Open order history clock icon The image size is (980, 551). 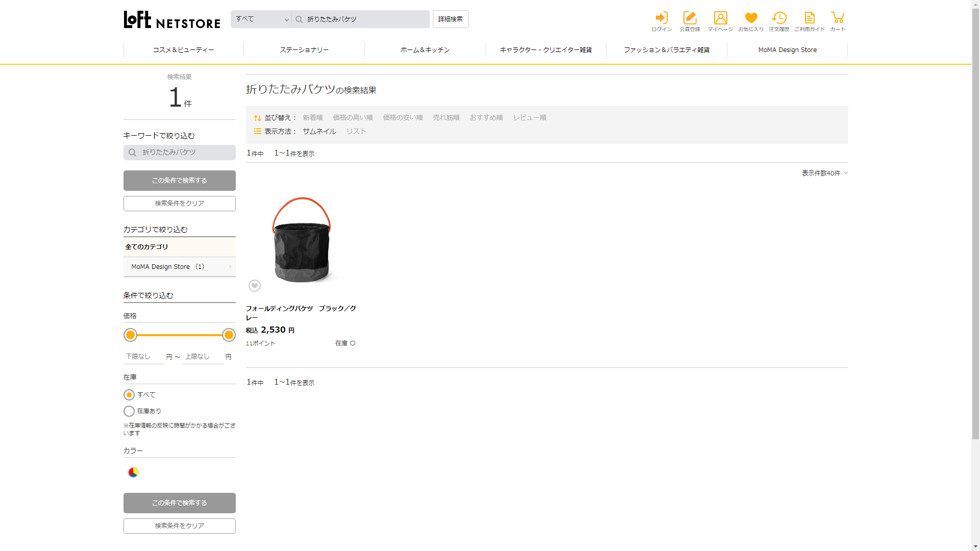[779, 18]
